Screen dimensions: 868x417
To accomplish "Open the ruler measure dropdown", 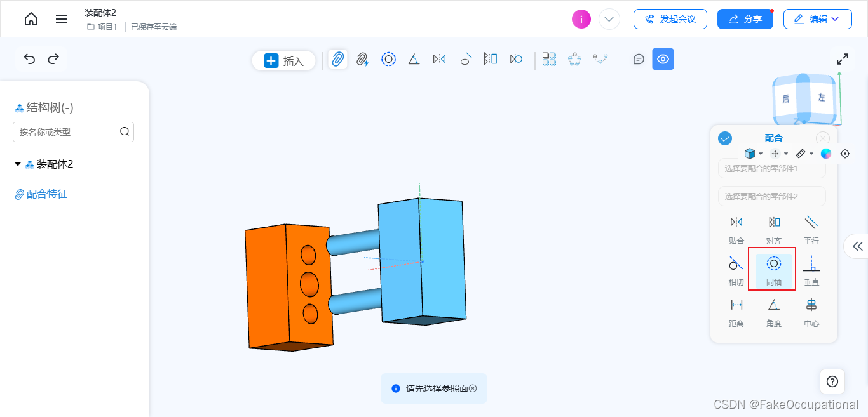I will click(x=804, y=154).
